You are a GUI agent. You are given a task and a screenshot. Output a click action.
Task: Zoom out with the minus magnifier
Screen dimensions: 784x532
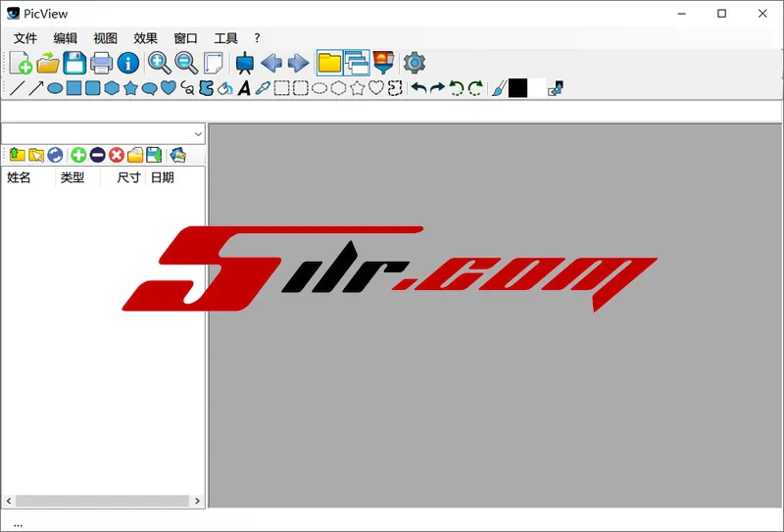(x=186, y=63)
